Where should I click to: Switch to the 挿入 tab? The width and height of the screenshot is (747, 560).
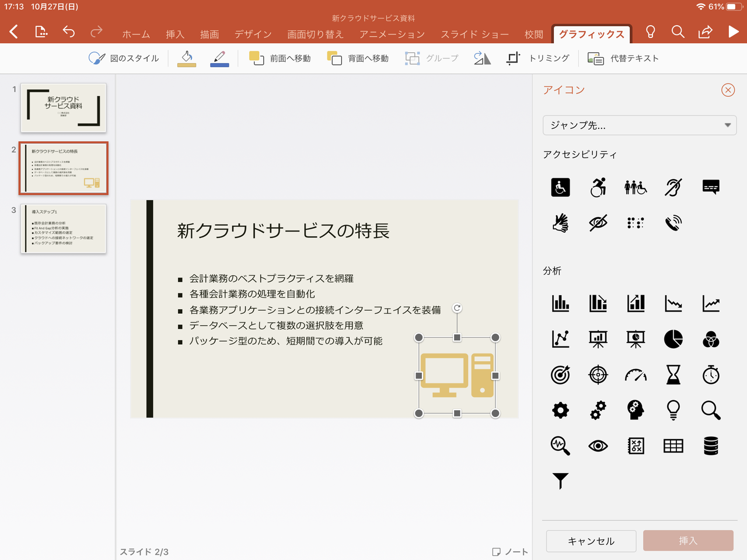click(175, 34)
